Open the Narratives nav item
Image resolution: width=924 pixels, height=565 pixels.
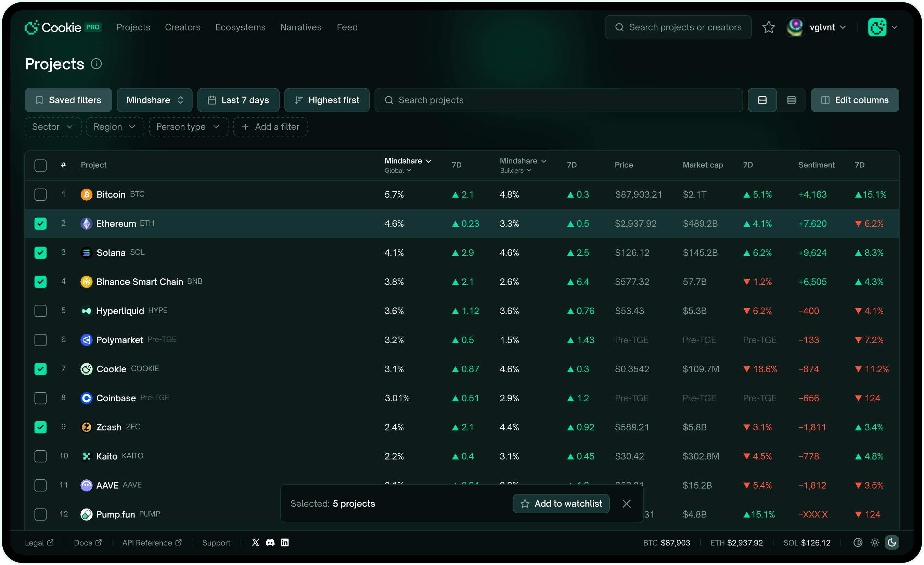click(x=301, y=27)
